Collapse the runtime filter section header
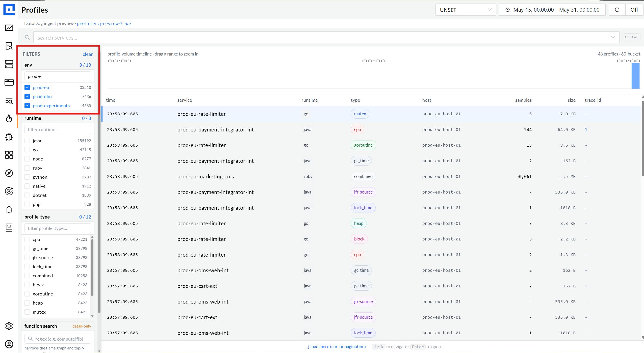This screenshot has width=644, height=353. [x=58, y=118]
